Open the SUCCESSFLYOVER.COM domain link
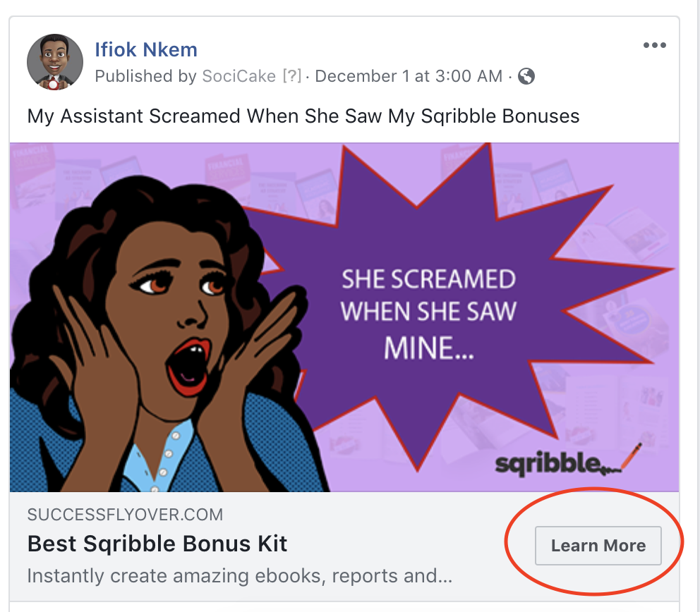 coord(125,515)
